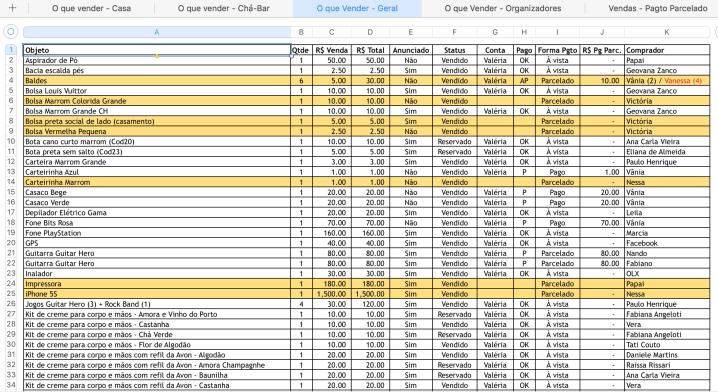
Task: Click the 'Anunciado' header cell
Action: point(411,50)
